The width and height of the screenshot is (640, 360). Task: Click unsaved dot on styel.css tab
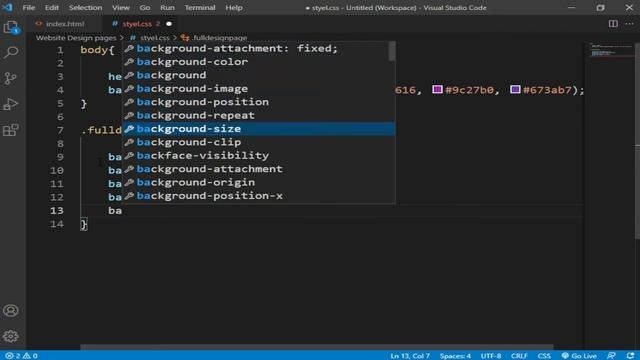(169, 24)
